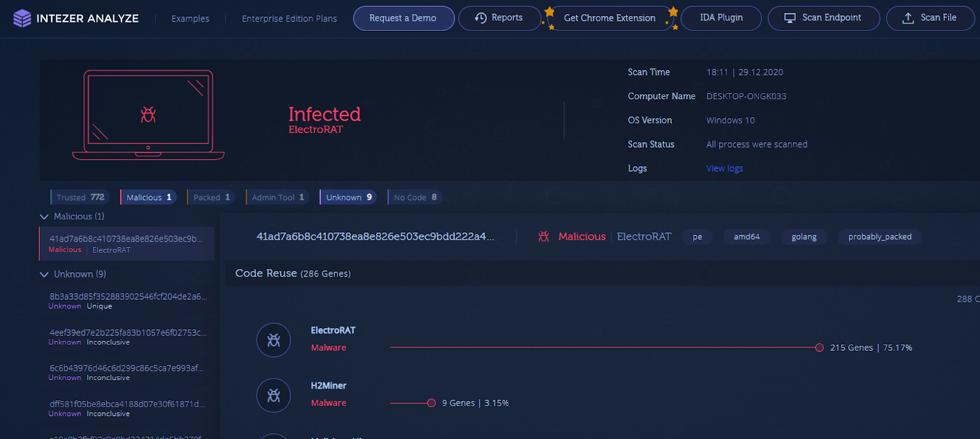This screenshot has height=439, width=980.
Task: Click the amd64 tag
Action: point(747,237)
